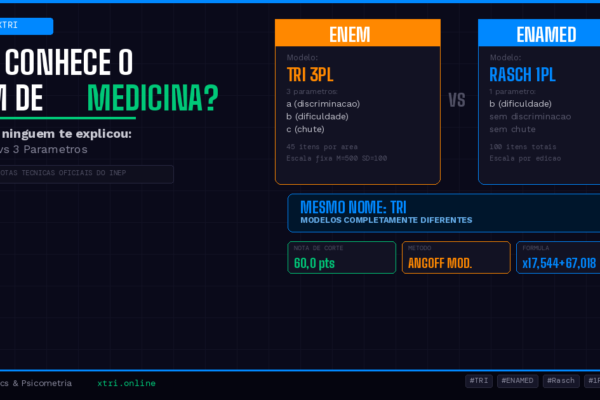
Task: Click the 'vs 3 Parametros' line
Action: [44, 149]
